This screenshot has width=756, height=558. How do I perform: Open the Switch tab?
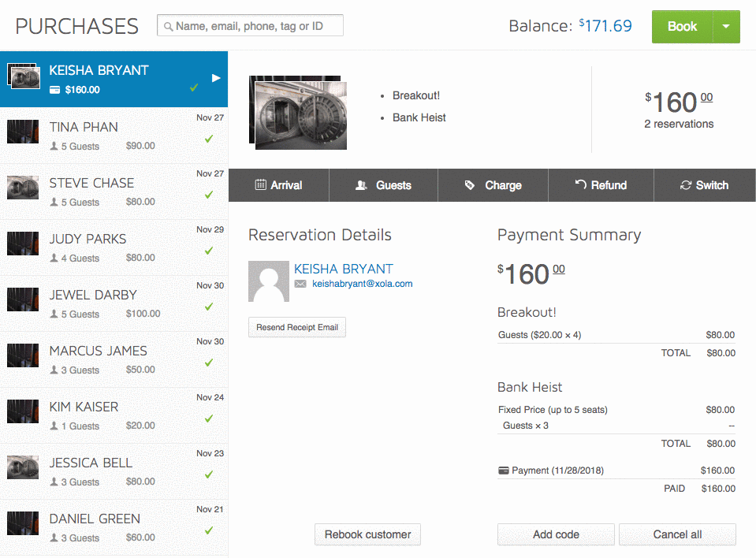(x=705, y=185)
